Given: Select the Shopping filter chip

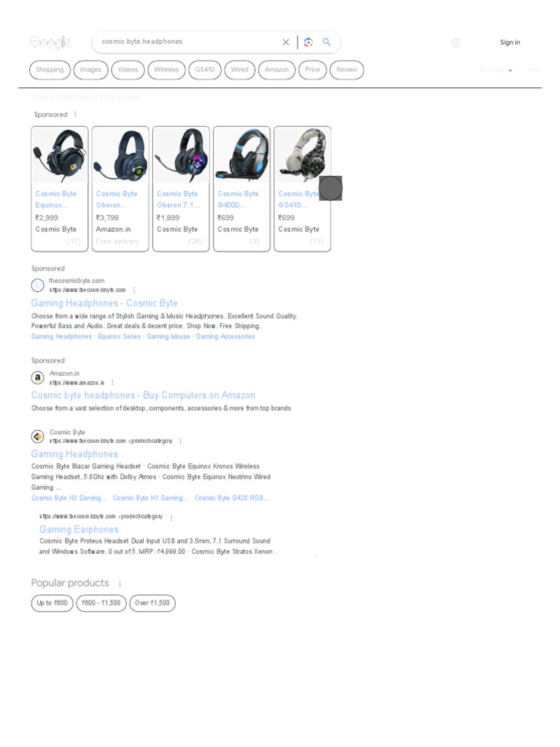Looking at the screenshot, I should 50,69.
